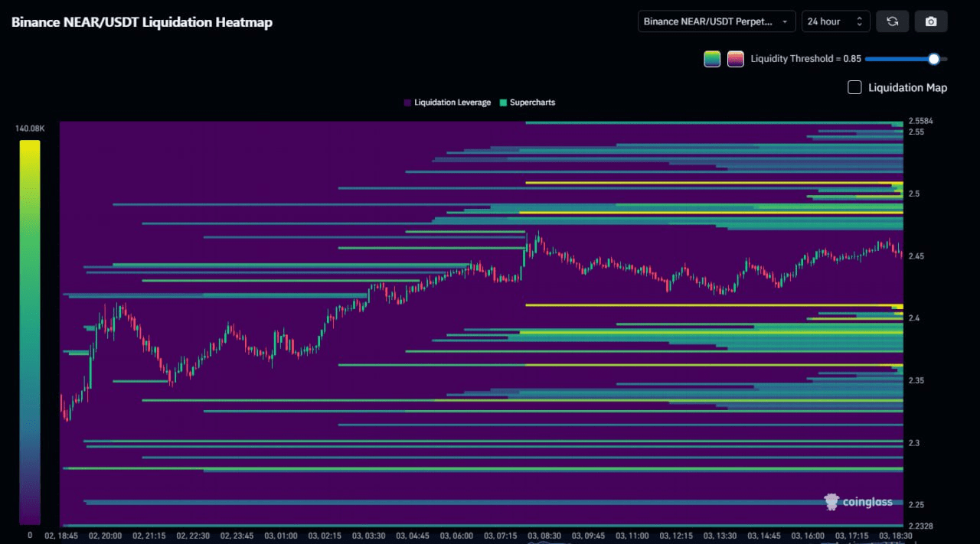The image size is (980, 544).
Task: Click the 03, 03:30 time axis label
Action: click(x=368, y=536)
